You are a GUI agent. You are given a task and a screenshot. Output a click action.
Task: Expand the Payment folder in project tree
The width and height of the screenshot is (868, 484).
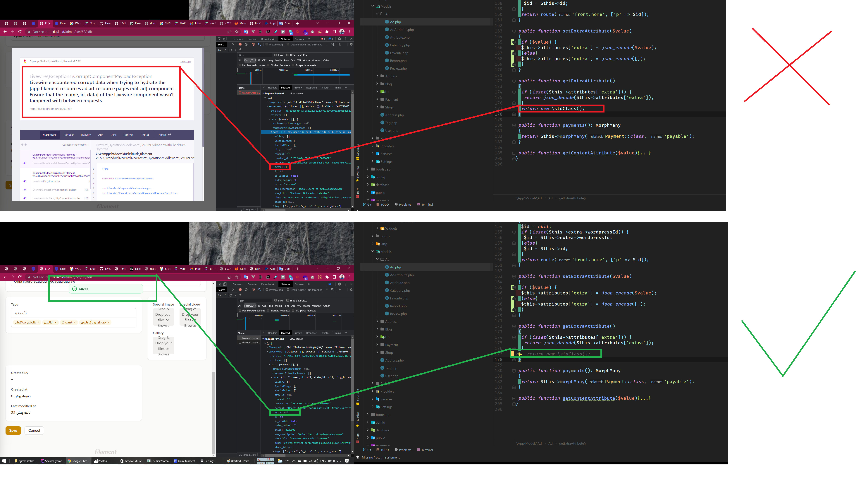377,99
